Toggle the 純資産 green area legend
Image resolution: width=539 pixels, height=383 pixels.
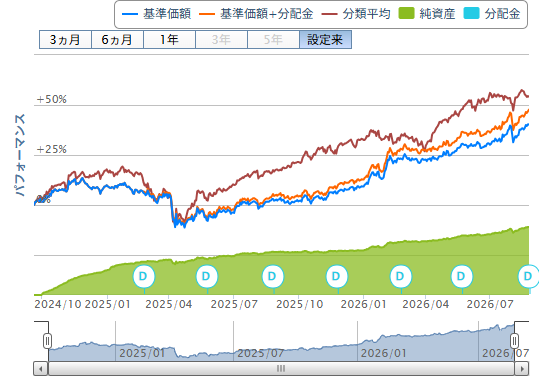427,14
